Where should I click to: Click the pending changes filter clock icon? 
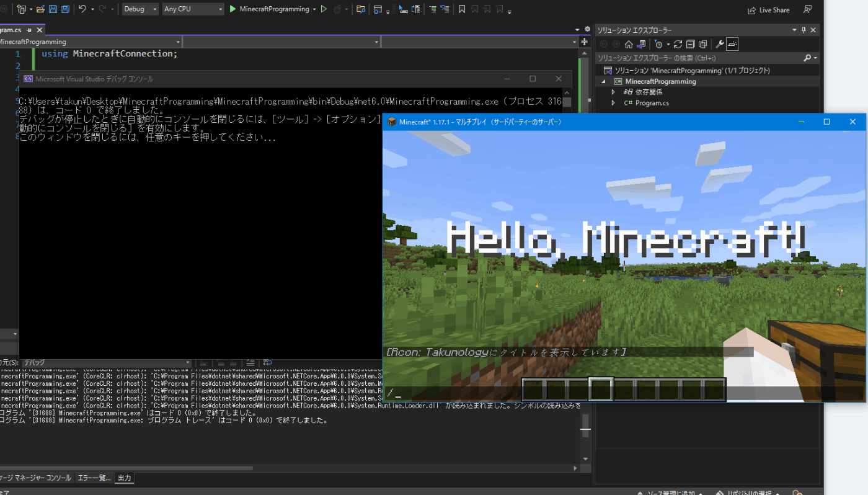tap(659, 44)
